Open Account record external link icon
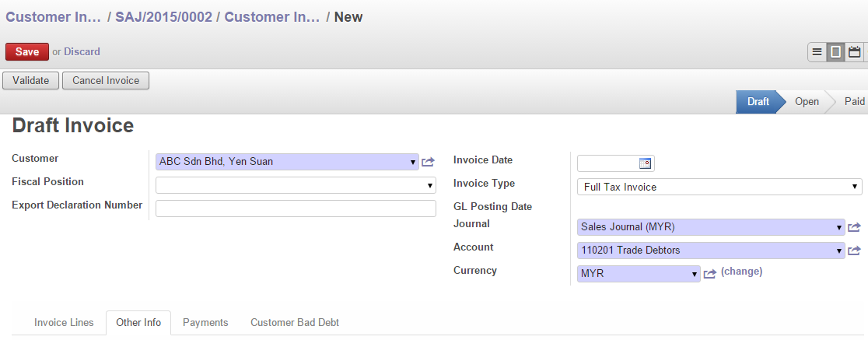The height and width of the screenshot is (340, 868). pos(854,251)
